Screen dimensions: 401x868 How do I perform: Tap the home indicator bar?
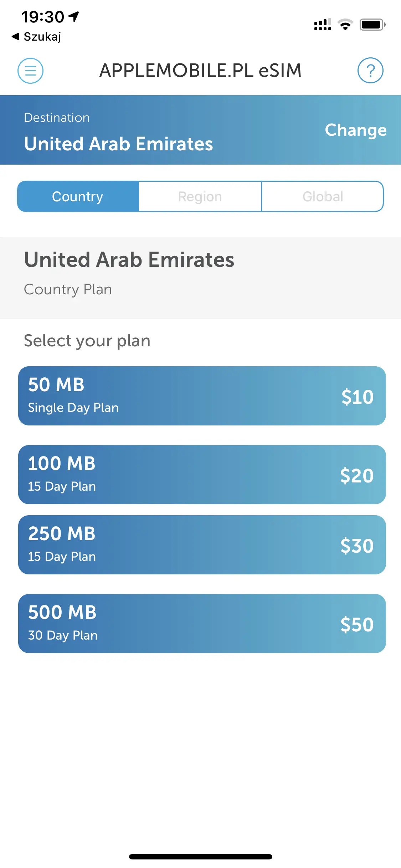(x=200, y=857)
